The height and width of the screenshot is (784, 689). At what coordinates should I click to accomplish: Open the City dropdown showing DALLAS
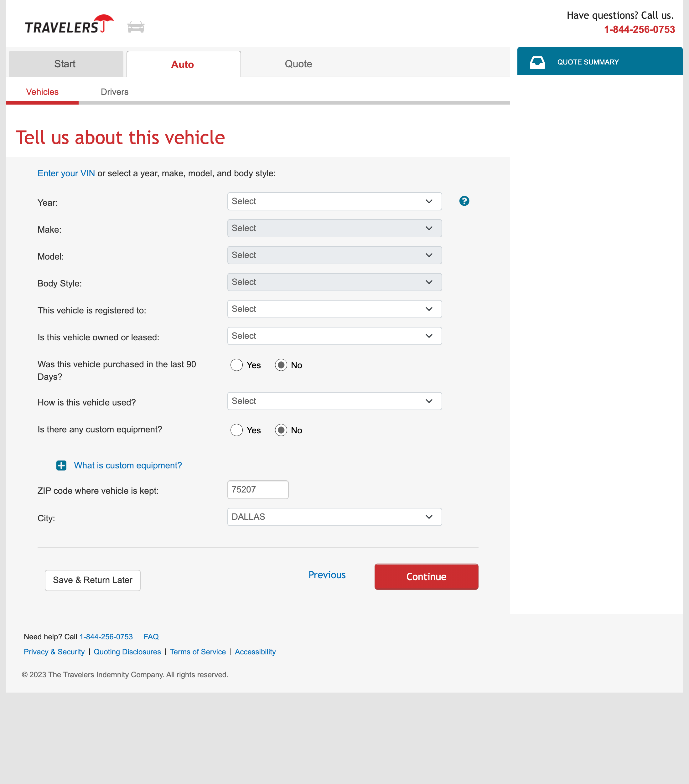(x=334, y=517)
